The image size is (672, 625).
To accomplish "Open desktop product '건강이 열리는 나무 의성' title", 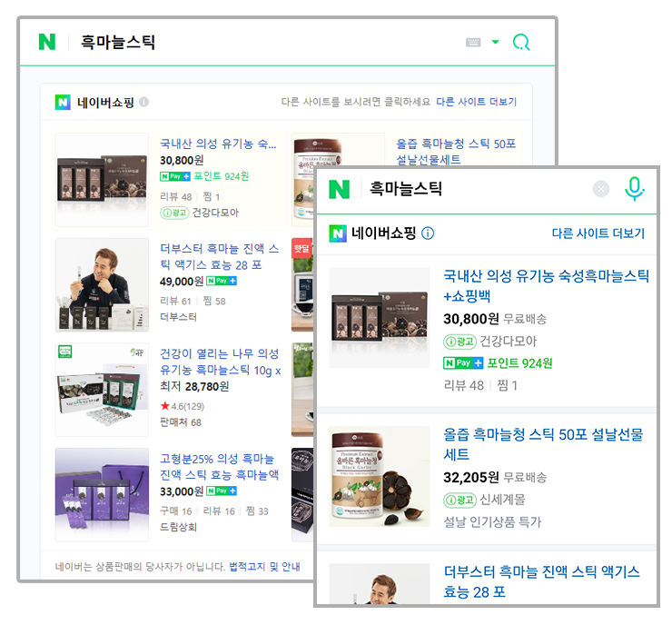I will click(x=221, y=362).
